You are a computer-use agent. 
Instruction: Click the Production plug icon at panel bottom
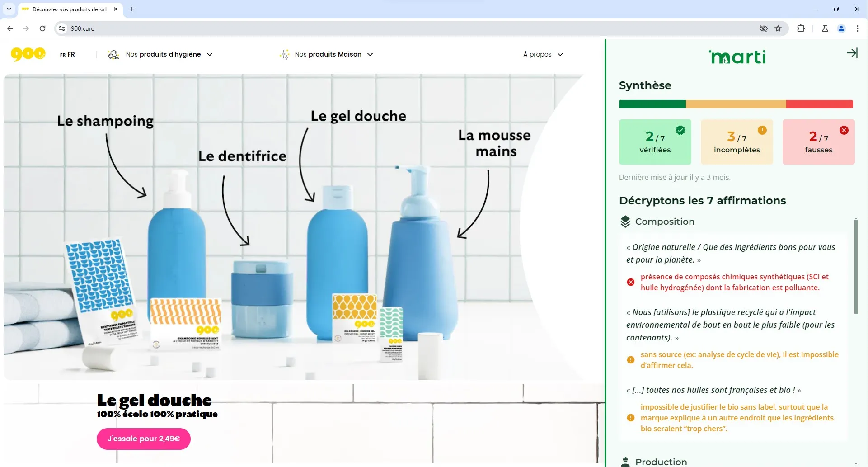tap(625, 461)
